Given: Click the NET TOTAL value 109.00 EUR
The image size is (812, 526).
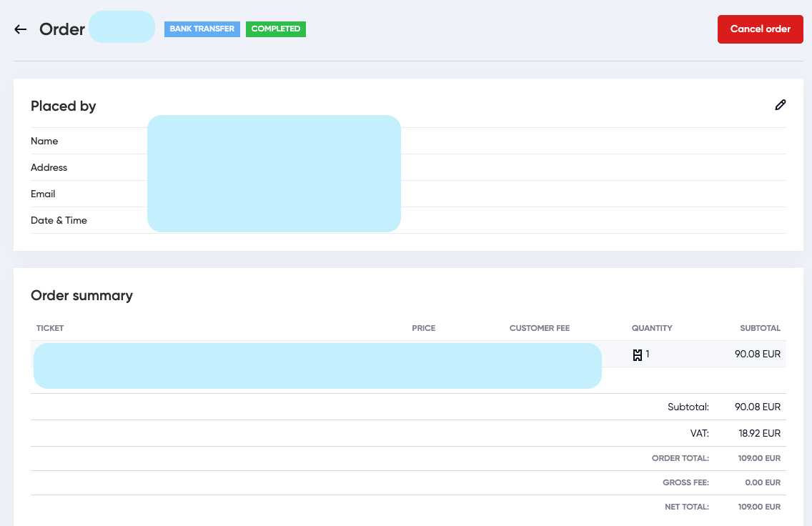Looking at the screenshot, I should tap(759, 507).
